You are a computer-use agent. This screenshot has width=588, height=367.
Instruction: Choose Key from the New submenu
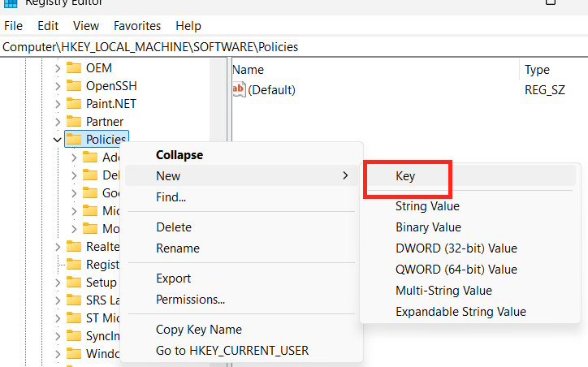[x=405, y=176]
